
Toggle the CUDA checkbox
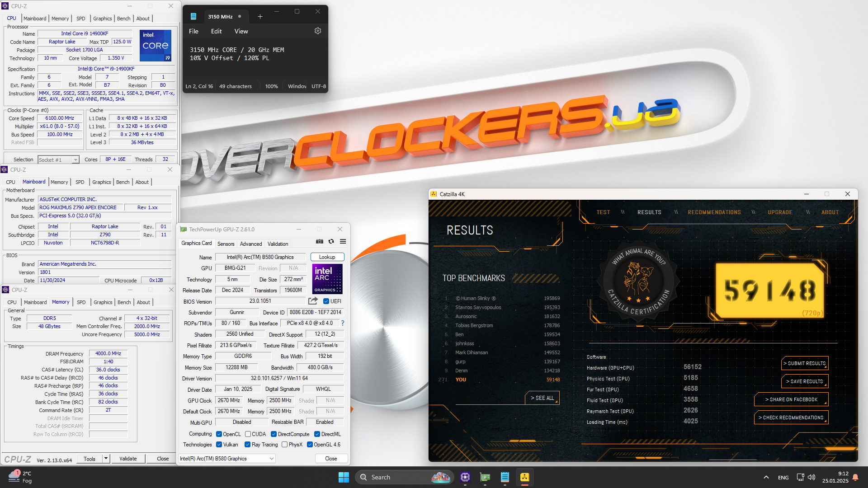[x=248, y=434]
